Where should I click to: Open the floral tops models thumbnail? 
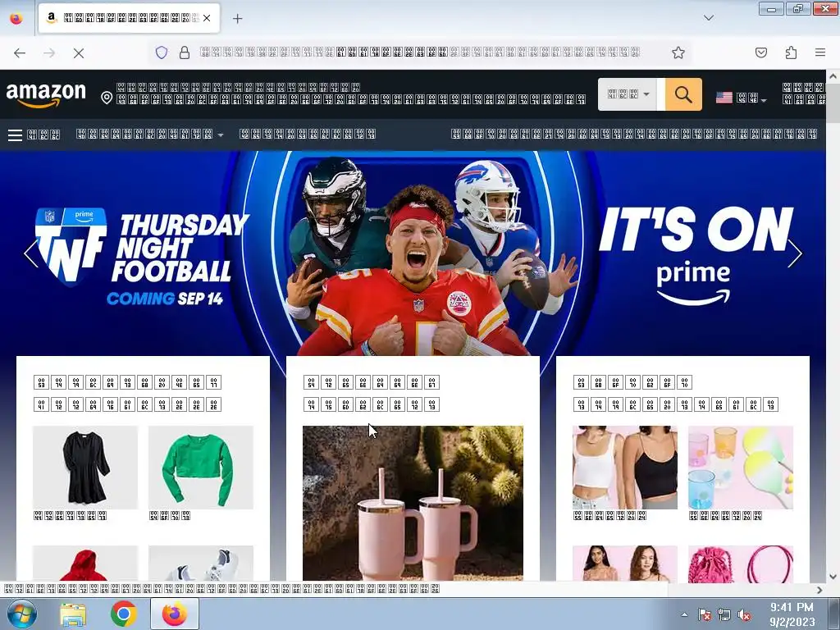(625, 564)
